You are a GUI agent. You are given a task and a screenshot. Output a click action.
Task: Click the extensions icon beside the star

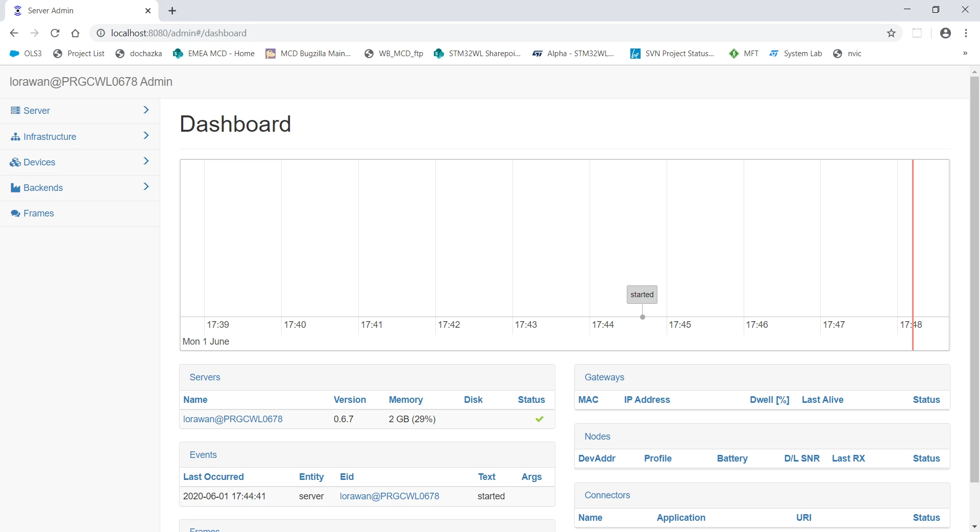(917, 33)
